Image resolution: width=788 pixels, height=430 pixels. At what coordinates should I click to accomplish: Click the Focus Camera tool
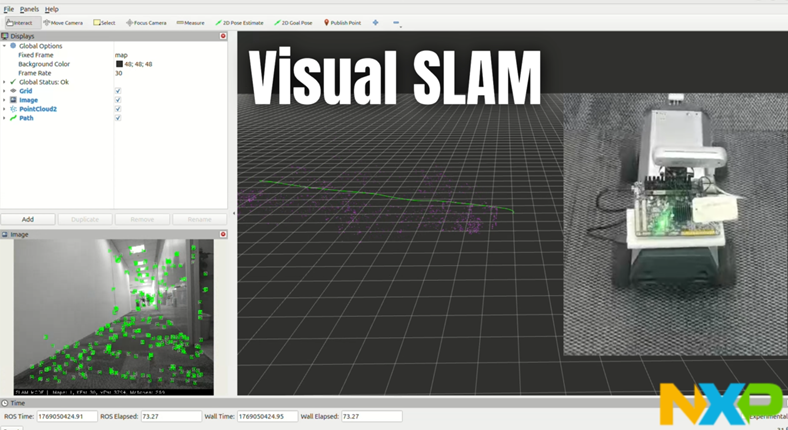(146, 22)
